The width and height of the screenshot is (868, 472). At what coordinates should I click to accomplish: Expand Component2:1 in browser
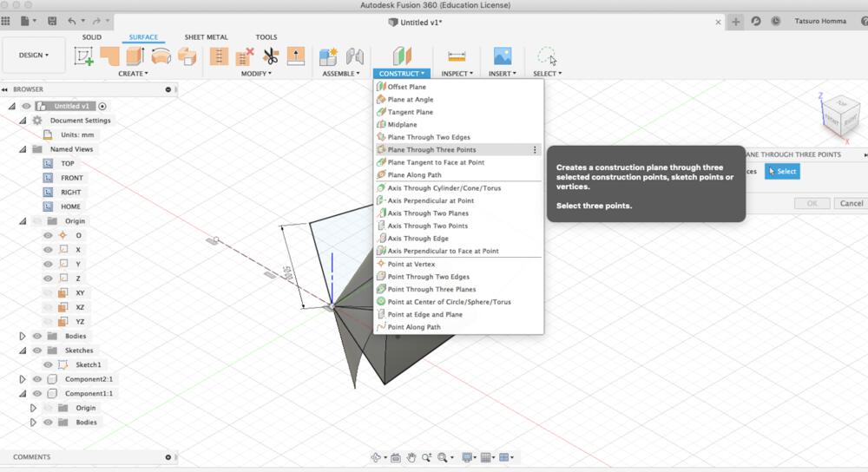23,379
